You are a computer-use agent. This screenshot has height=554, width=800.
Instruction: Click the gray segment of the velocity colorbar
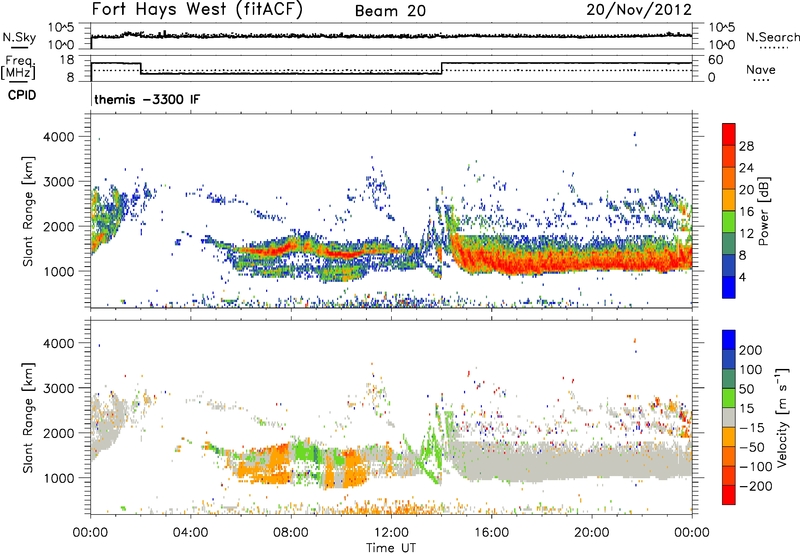click(729, 417)
